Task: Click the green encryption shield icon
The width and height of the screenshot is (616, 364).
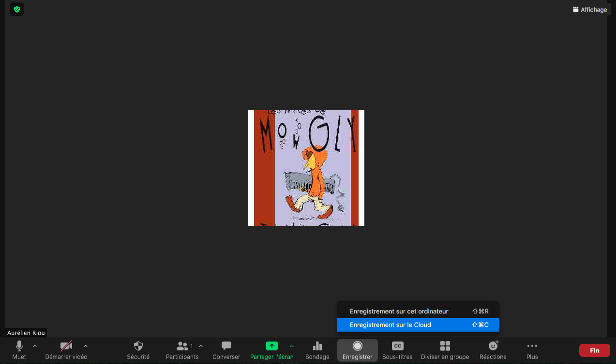Action: 17,9
